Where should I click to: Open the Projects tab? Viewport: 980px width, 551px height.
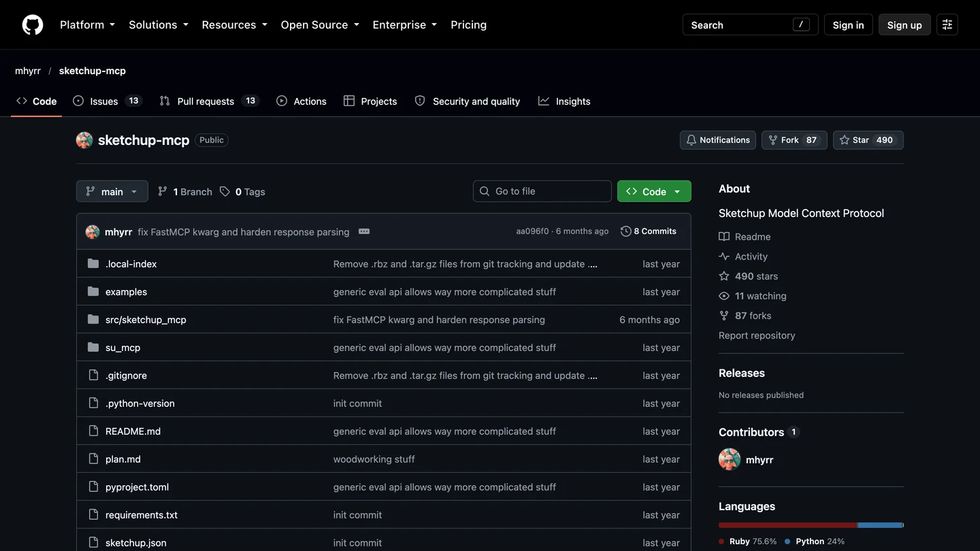(370, 101)
